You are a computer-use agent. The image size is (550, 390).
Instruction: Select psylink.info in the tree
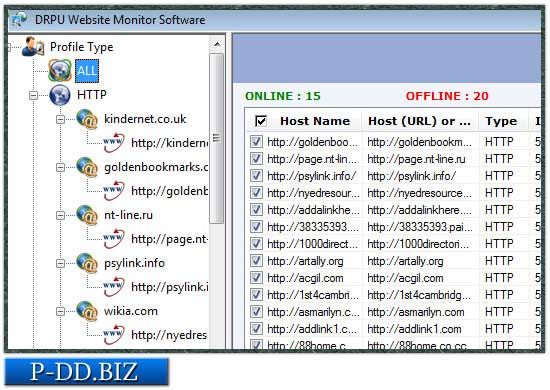pos(134,263)
